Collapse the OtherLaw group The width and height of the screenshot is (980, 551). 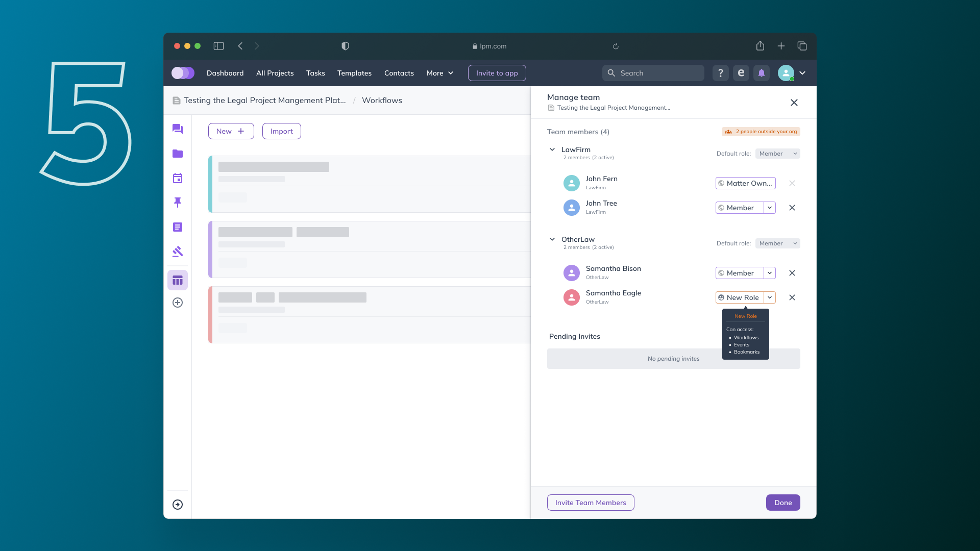tap(552, 239)
